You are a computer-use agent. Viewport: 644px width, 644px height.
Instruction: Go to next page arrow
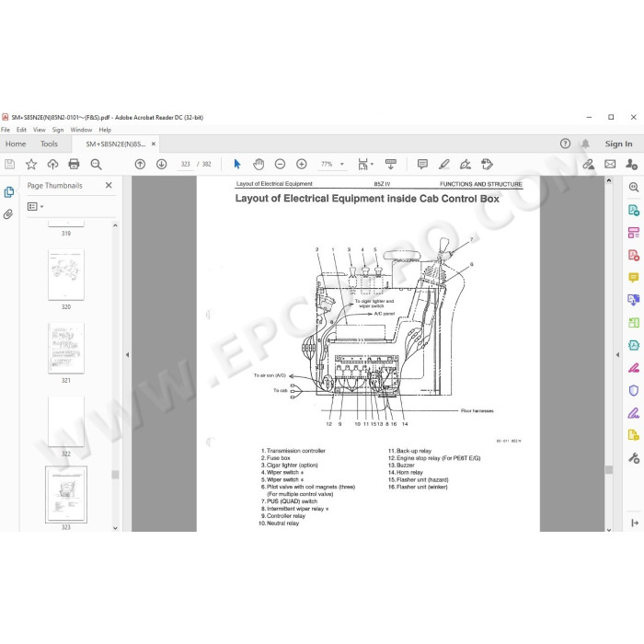click(161, 165)
